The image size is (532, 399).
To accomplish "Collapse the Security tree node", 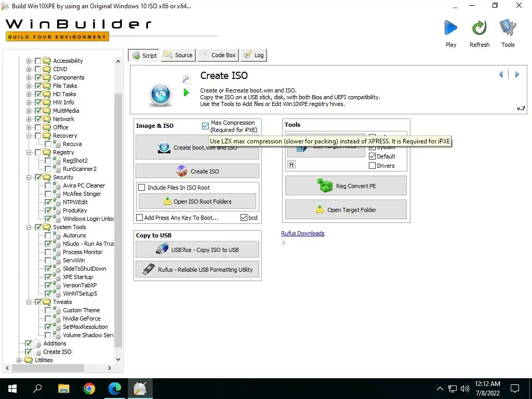I will (x=29, y=177).
